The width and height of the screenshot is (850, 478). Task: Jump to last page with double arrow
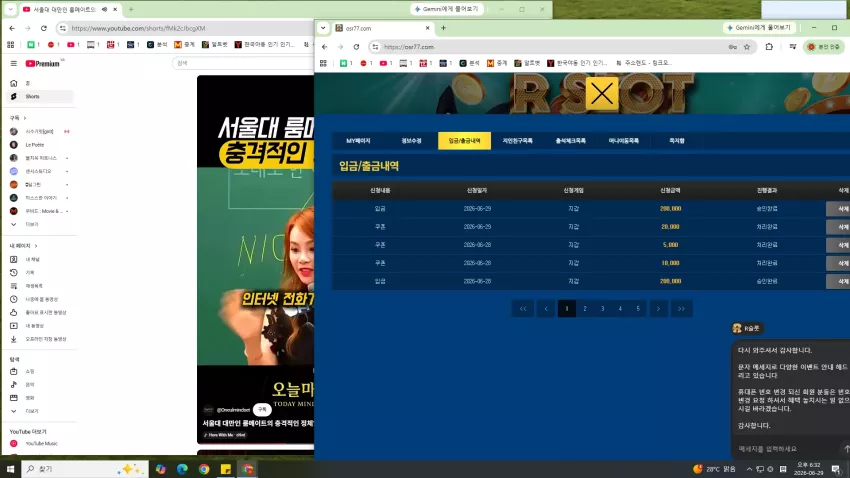tap(681, 308)
